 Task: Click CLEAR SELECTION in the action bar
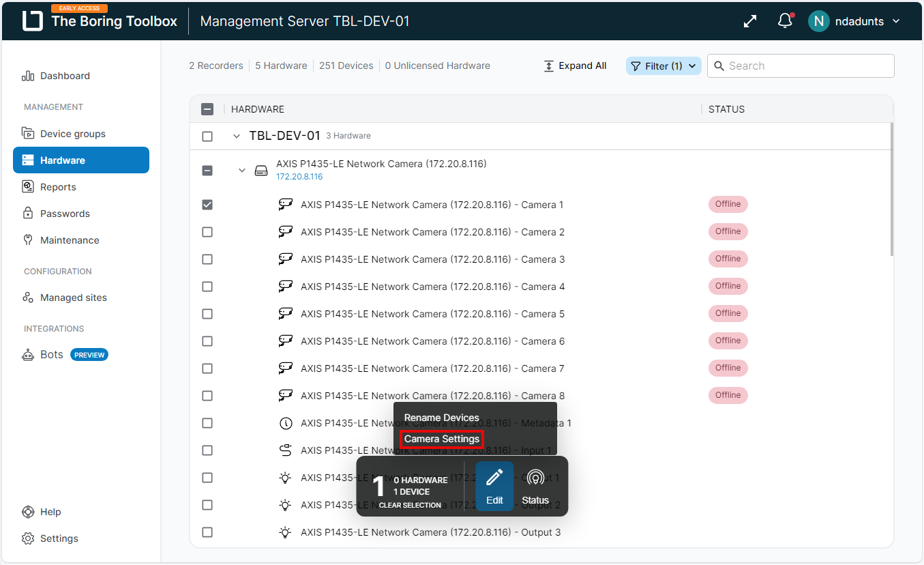(410, 506)
